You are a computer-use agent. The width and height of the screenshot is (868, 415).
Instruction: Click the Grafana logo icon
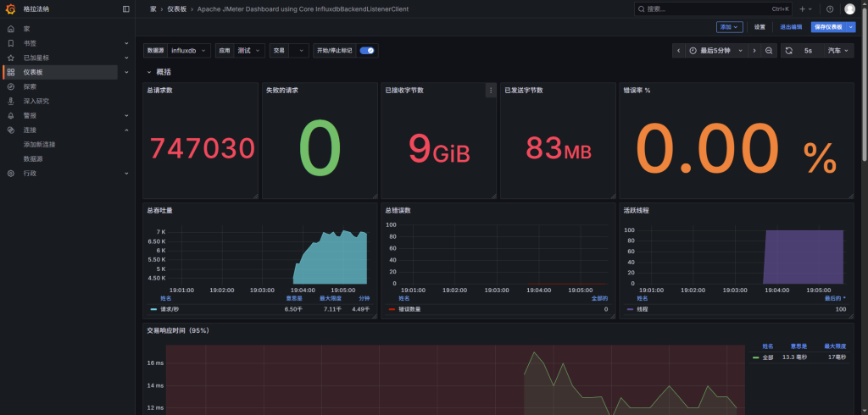10,8
